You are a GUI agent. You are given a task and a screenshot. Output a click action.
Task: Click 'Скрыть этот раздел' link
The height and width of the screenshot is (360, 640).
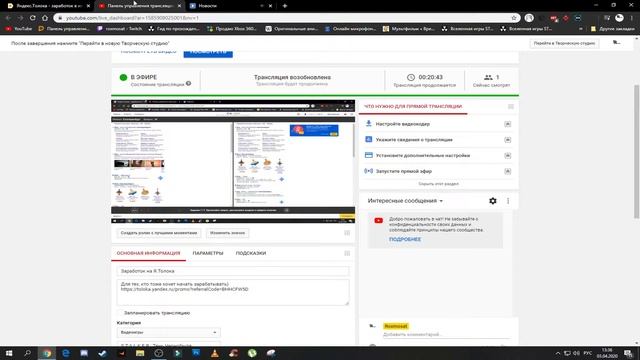[438, 184]
